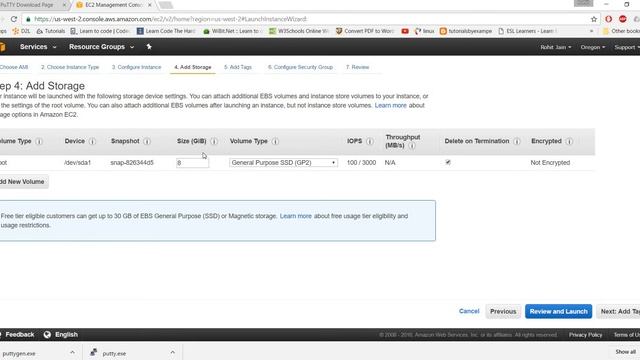The image size is (640, 360).
Task: Open the YouTube bookmark icon
Action: [405, 31]
